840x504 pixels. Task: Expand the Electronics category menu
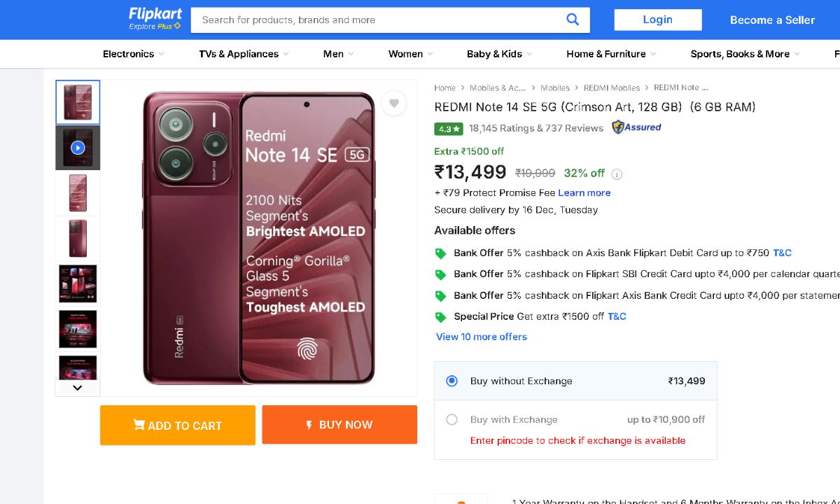pyautogui.click(x=133, y=54)
